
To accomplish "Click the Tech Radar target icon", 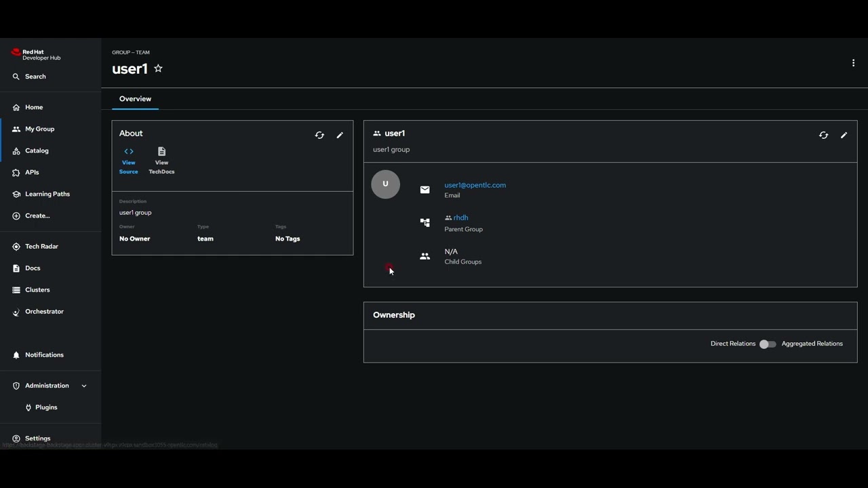I will pos(16,246).
